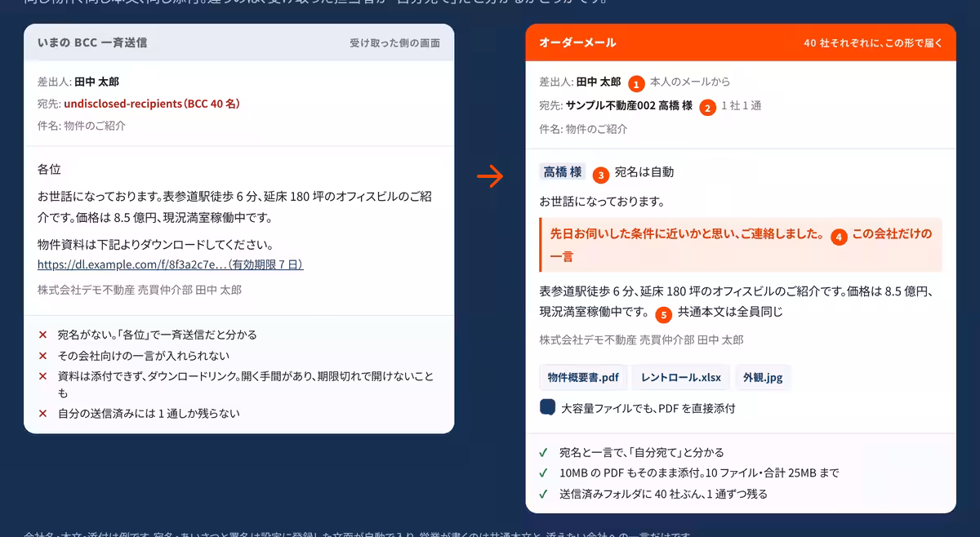Click the 本人のメールから note
The width and height of the screenshot is (980, 537).
tap(690, 82)
